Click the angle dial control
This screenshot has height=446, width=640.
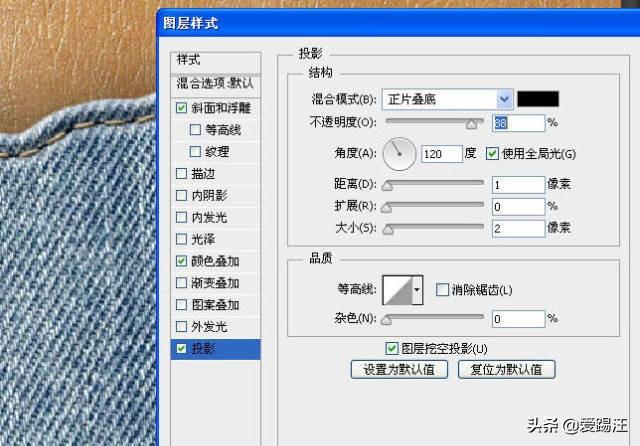[x=399, y=154]
